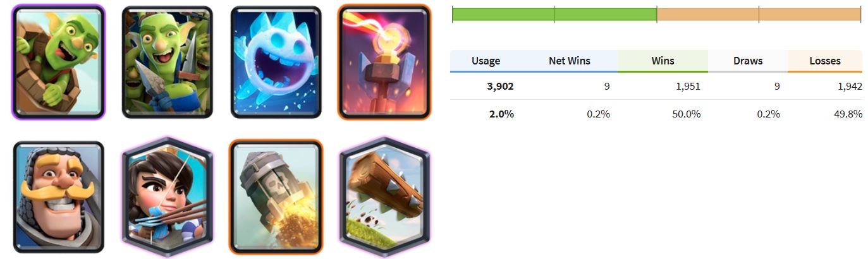Click the 1,951 wins value
Image resolution: width=868 pixels, height=259 pixels.
(688, 87)
